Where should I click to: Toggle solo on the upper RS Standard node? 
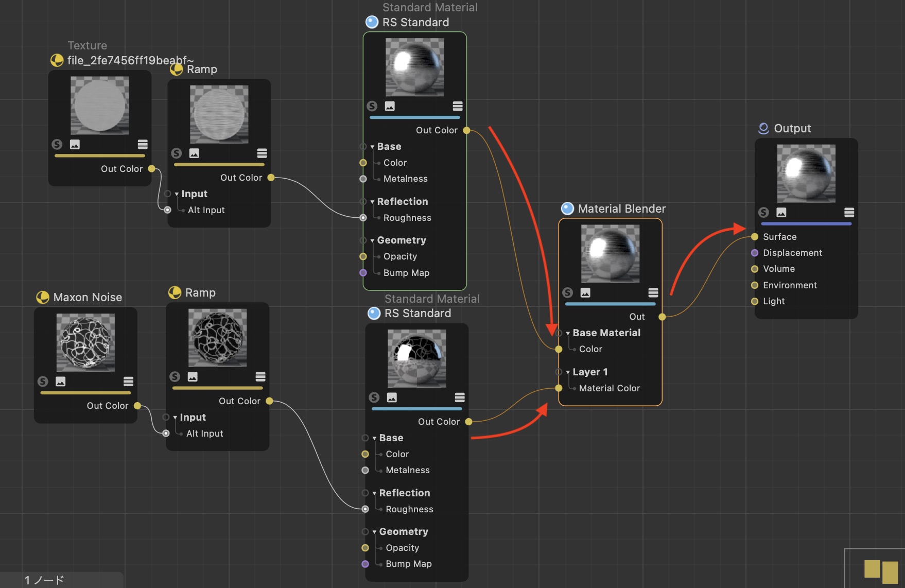tap(372, 106)
